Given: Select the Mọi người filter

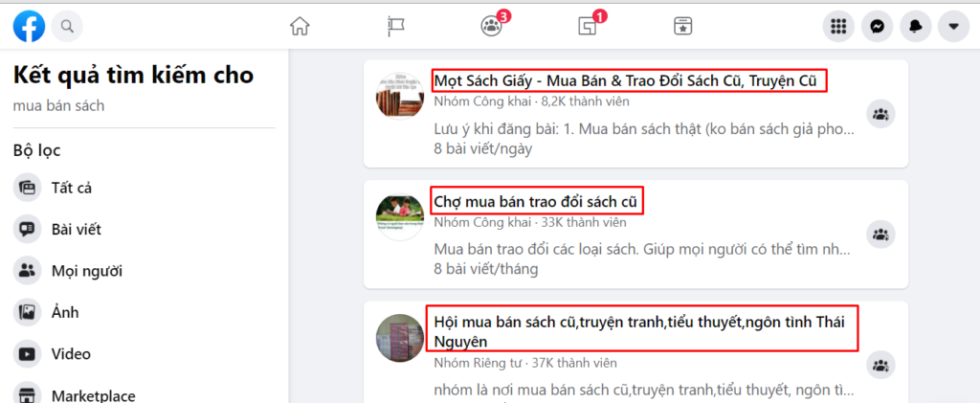Looking at the screenshot, I should click(x=144, y=271).
